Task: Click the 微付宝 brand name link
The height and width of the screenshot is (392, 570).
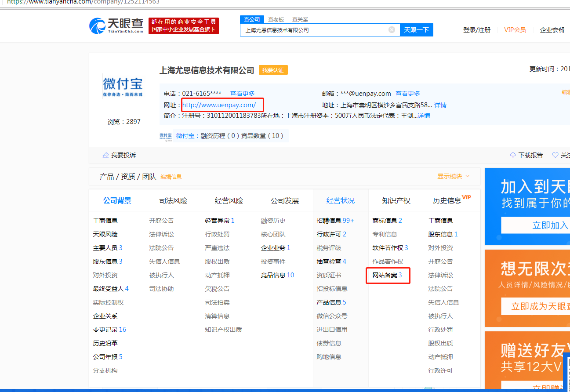Action: click(x=185, y=136)
